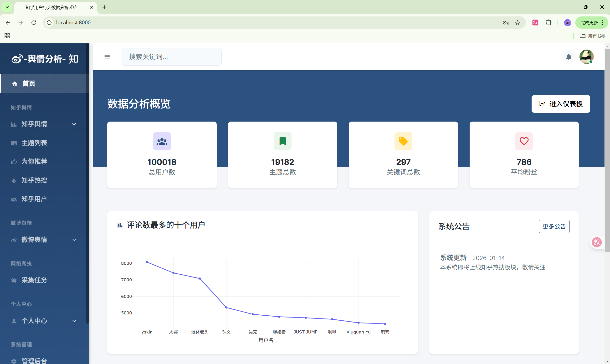
Task: Open the user avatar profile picture
Action: pos(586,57)
